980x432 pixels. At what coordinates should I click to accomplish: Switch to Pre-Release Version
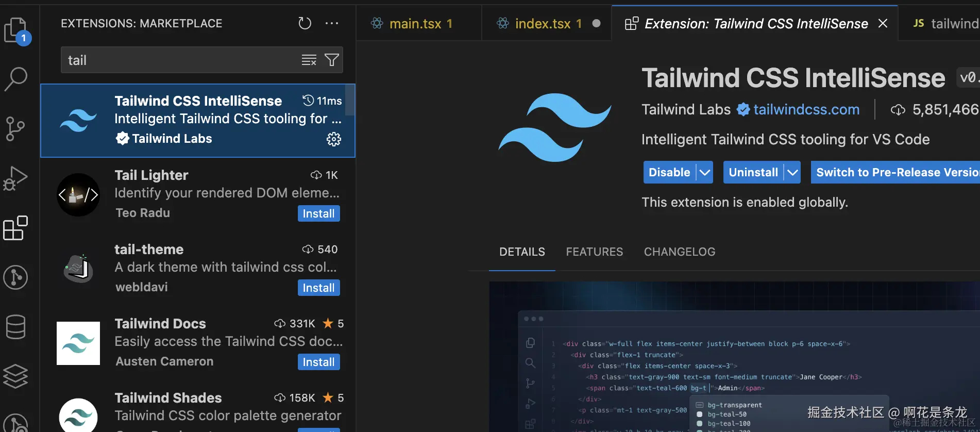pos(895,172)
